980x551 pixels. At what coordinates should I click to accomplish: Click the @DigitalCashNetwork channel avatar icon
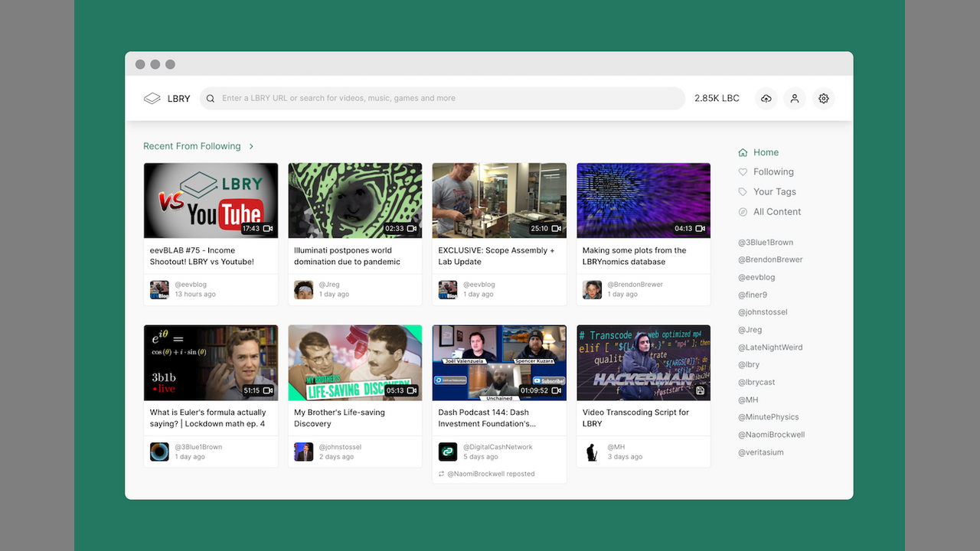coord(448,452)
